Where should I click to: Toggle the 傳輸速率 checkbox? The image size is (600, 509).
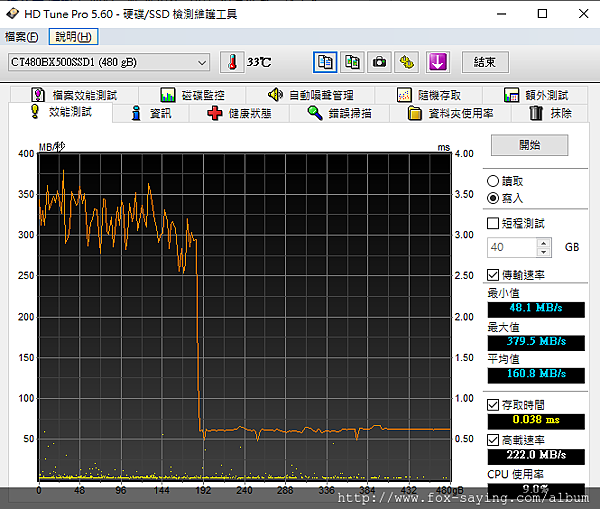pyautogui.click(x=493, y=275)
